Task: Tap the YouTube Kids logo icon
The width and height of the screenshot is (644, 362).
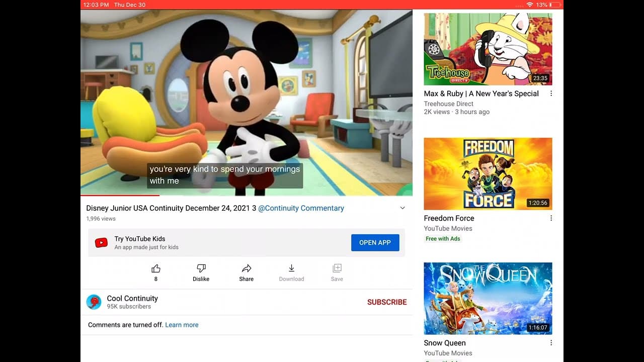Action: tap(101, 243)
